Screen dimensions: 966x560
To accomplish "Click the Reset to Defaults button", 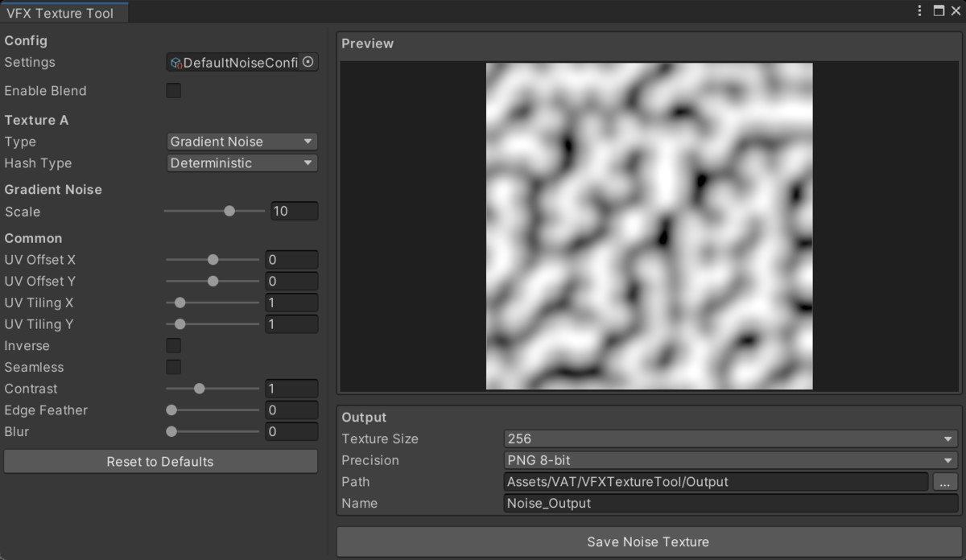I will pyautogui.click(x=160, y=462).
